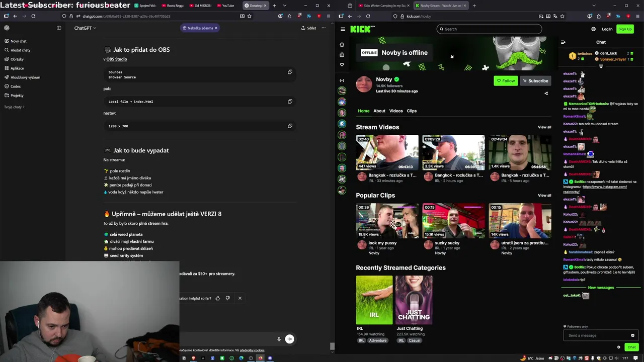Reload the ChatGPT browser page
This screenshot has height=362, width=644.
(33, 16)
